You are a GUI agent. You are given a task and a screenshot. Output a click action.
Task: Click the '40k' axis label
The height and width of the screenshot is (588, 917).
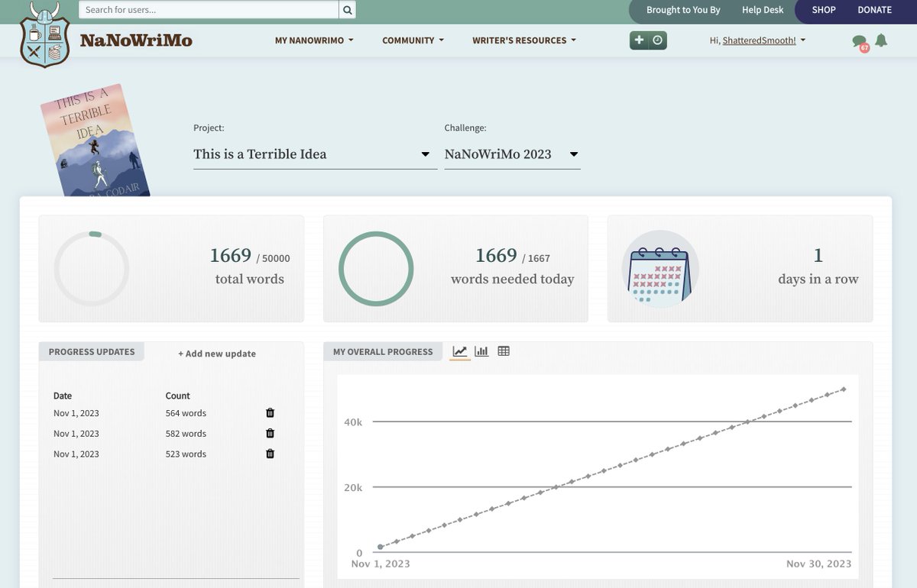coord(352,422)
